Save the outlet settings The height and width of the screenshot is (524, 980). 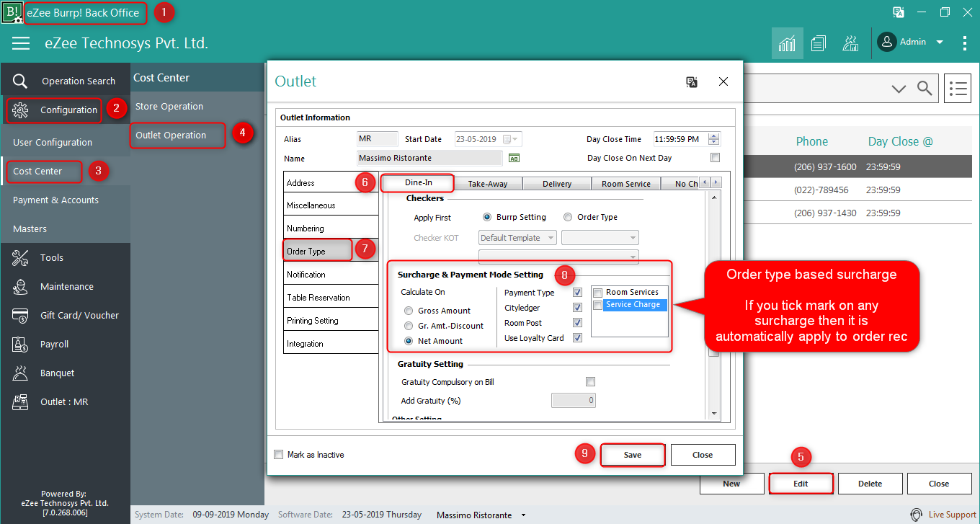(x=633, y=455)
